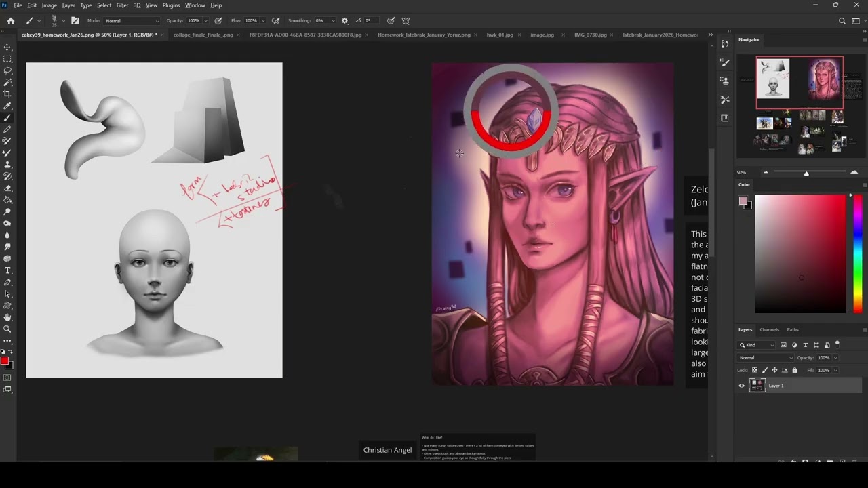Toggle prevent artboard auto-nesting lock
This screenshot has height=488, width=868.
click(x=785, y=370)
